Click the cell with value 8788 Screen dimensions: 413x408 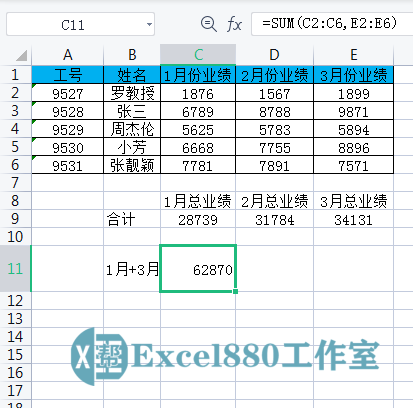(274, 111)
